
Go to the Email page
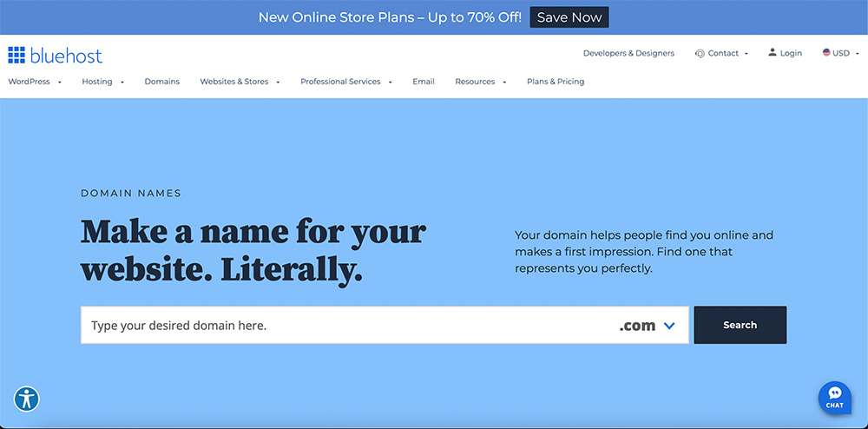click(x=424, y=82)
